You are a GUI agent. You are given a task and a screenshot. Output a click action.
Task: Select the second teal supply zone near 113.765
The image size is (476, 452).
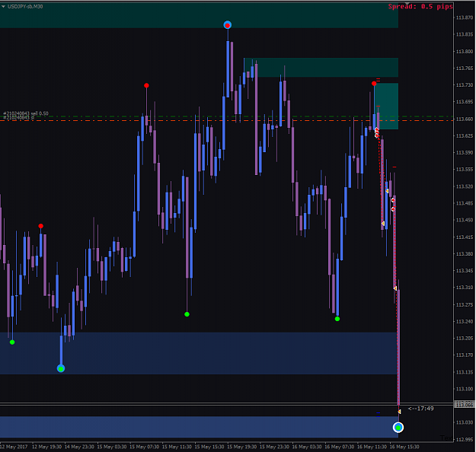point(321,68)
